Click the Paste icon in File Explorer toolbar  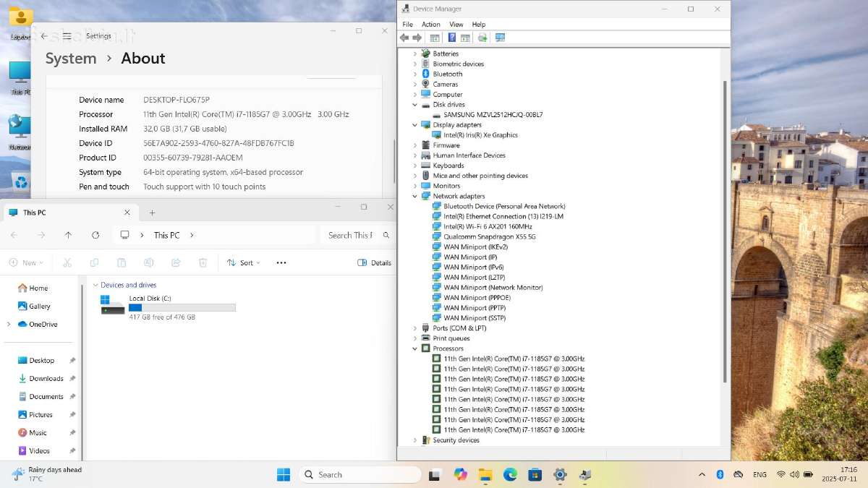click(x=122, y=262)
